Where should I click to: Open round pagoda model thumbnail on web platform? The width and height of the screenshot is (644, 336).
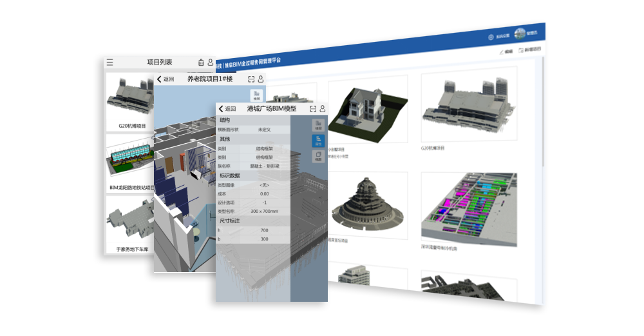[x=368, y=205]
